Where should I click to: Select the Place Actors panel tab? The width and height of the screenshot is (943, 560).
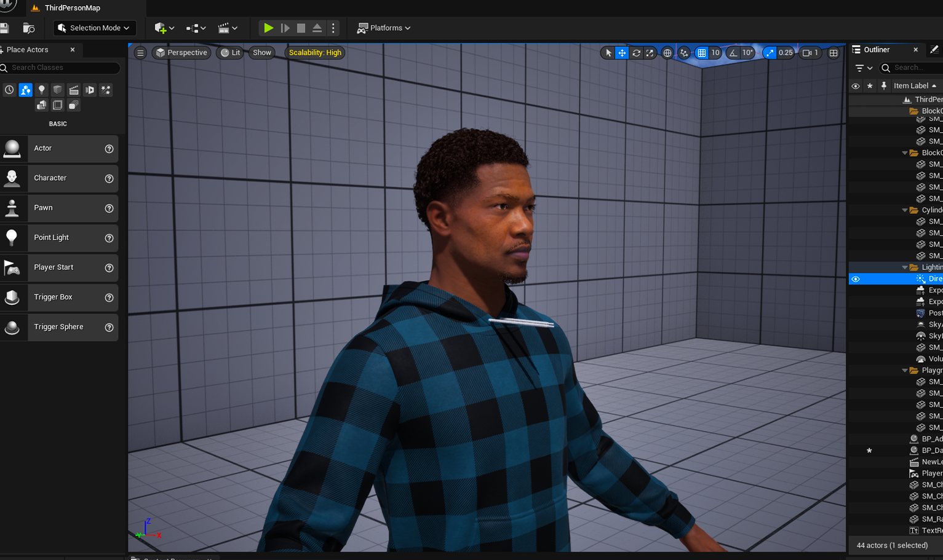pyautogui.click(x=28, y=50)
